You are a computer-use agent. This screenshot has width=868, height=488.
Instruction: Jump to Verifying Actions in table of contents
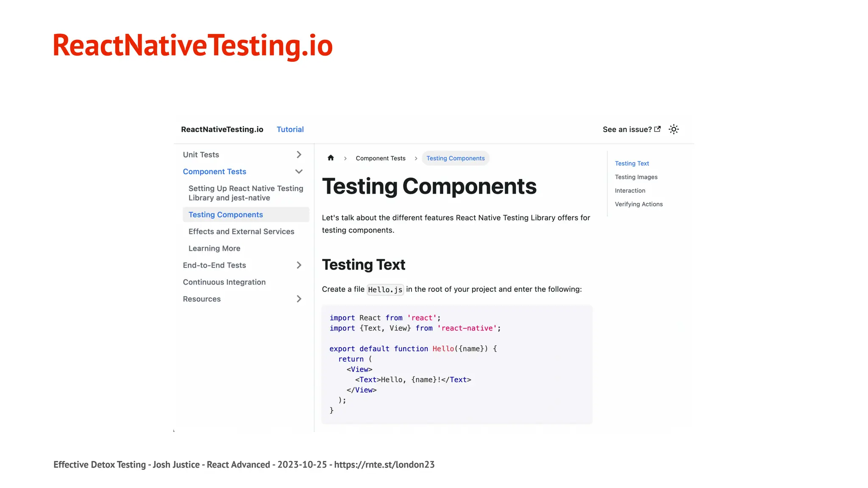[x=639, y=204]
